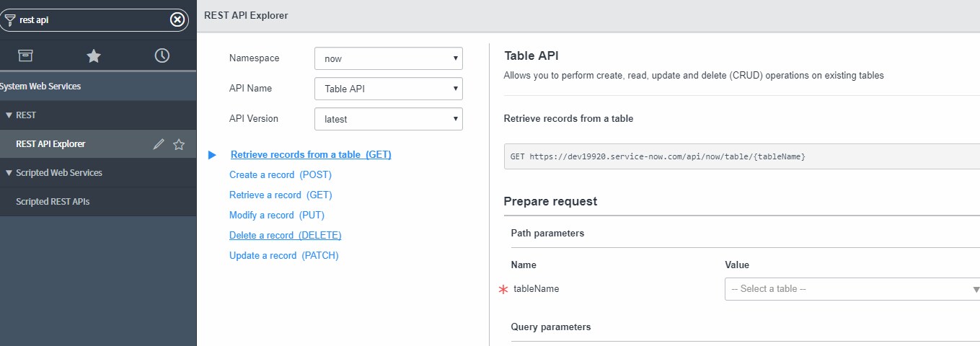Click the Table API CRUD description text

coord(694,75)
